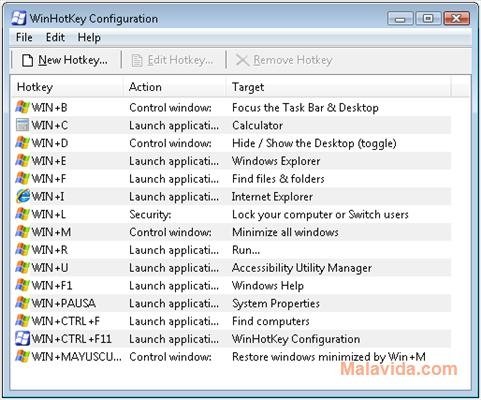This screenshot has width=481, height=400.
Task: Click the Minimize all windows target
Action: pyautogui.click(x=285, y=232)
